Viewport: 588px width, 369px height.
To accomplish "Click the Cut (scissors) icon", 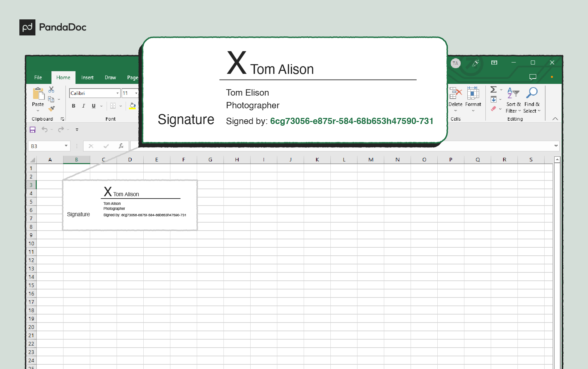I will point(51,90).
